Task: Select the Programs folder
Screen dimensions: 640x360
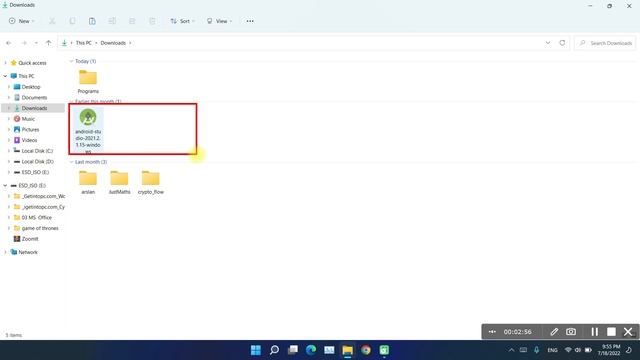Action: coord(88,82)
